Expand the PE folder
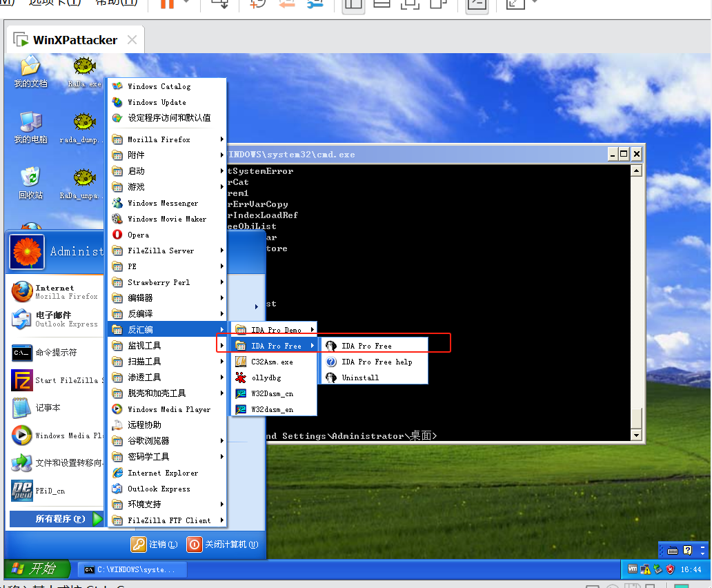 [x=167, y=266]
